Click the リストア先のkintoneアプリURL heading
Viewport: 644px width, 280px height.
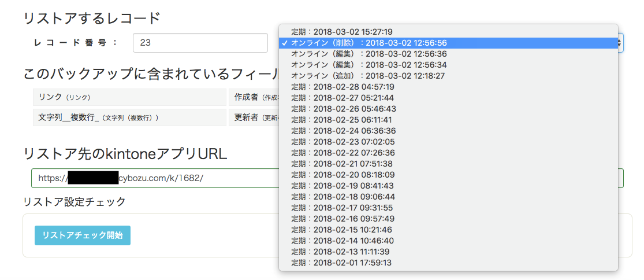125,154
